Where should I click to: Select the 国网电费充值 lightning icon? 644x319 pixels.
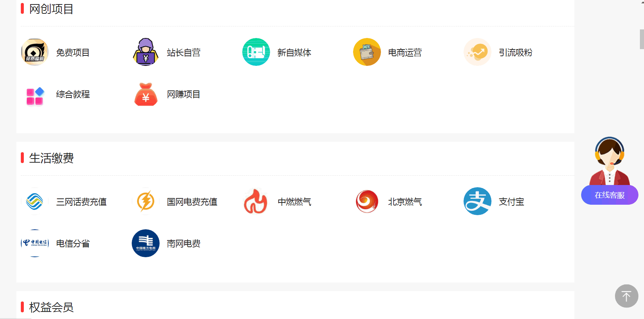145,201
